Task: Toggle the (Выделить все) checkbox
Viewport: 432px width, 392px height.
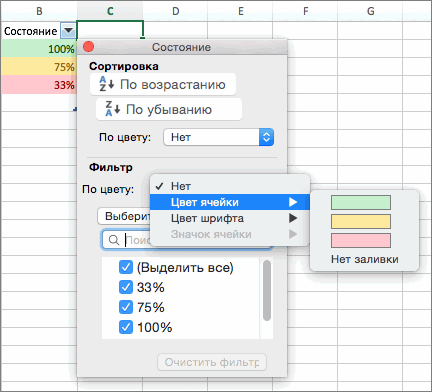Action: [126, 267]
